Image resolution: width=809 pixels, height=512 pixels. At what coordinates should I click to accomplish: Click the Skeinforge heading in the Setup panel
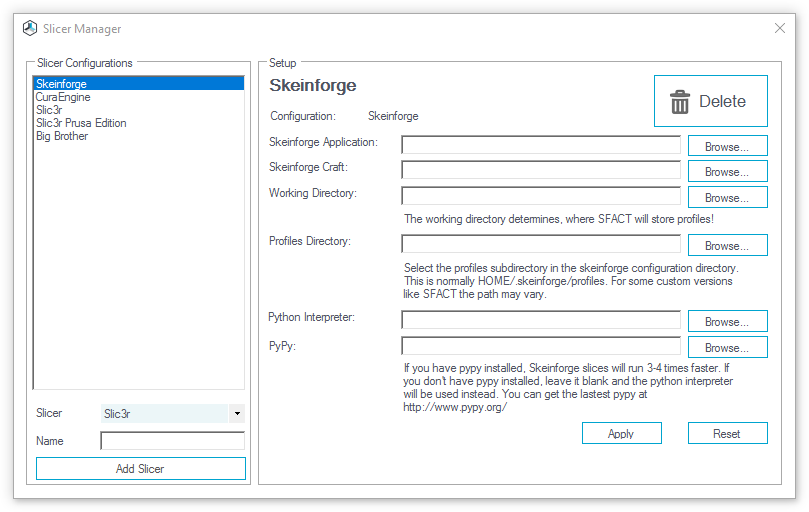(x=313, y=85)
